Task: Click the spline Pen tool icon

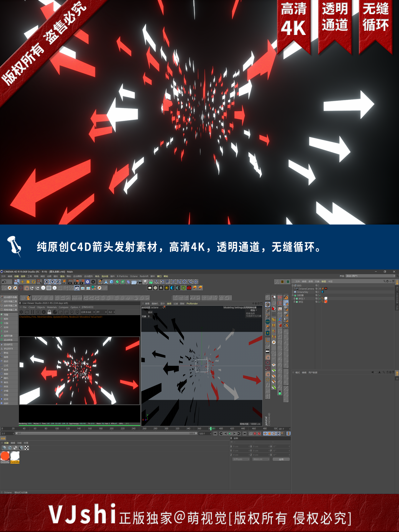Action: tap(100, 282)
